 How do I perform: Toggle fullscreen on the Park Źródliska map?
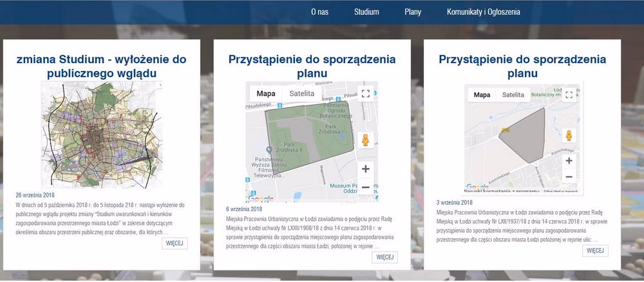coord(366,93)
